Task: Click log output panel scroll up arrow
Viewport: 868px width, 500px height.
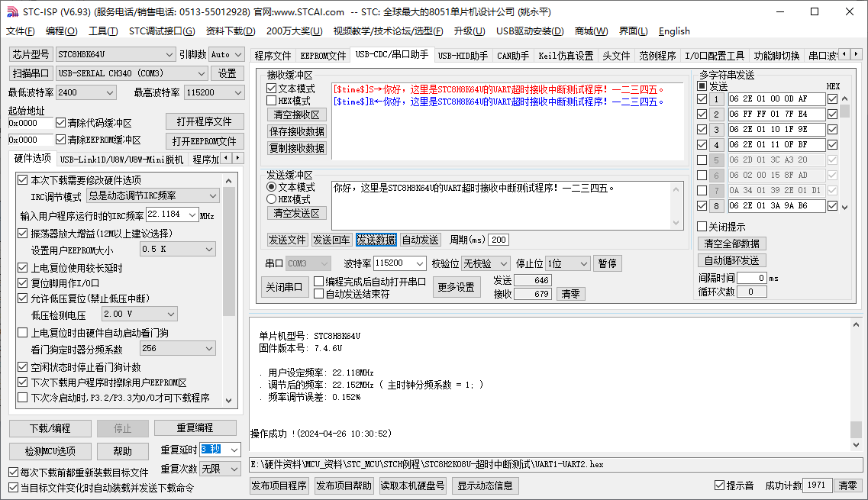Action: pyautogui.click(x=856, y=324)
